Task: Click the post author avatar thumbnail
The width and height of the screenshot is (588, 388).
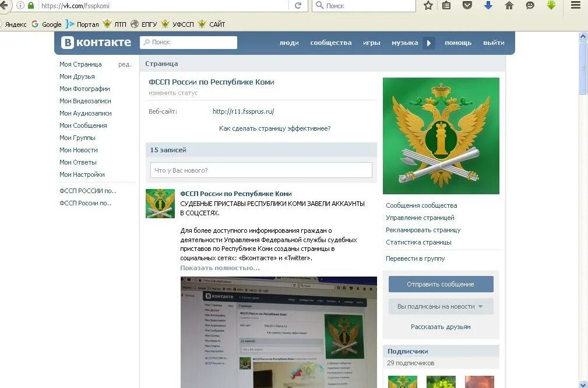Action: (x=160, y=204)
